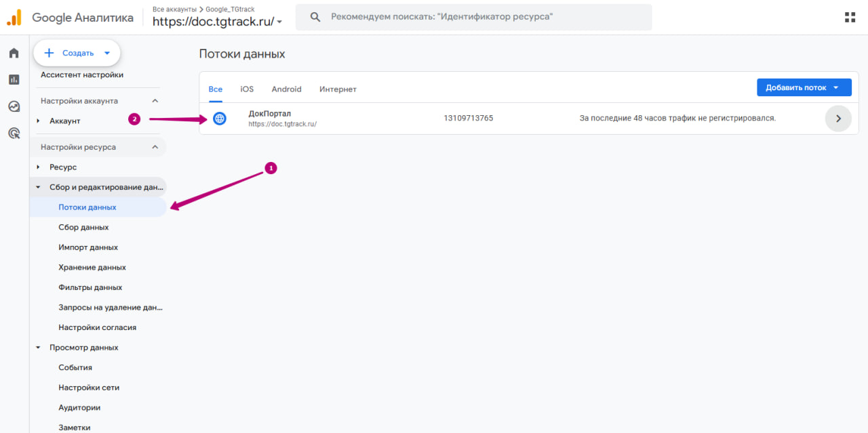Open the Home icon in left rail
868x433 pixels.
click(14, 53)
